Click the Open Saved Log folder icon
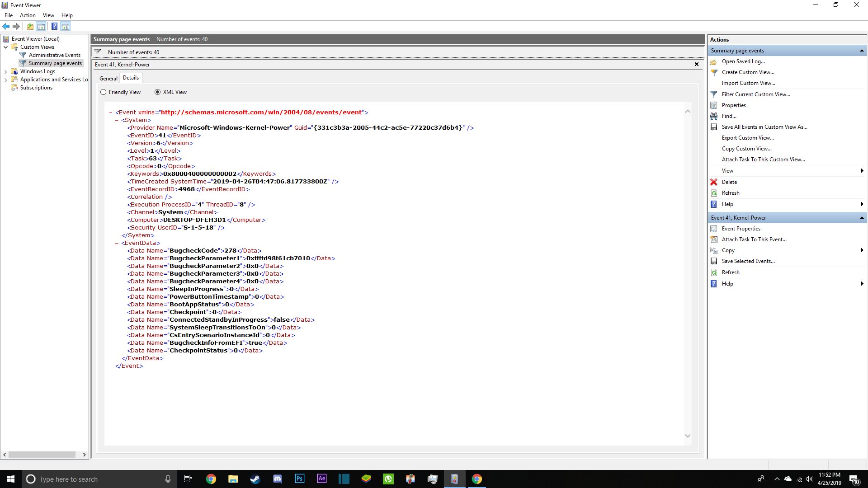Screen dimensions: 868x488 714,61
